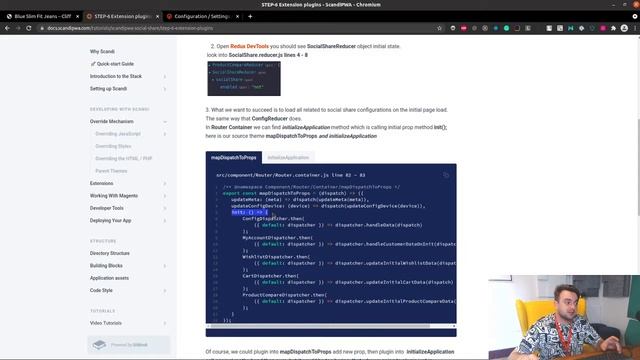Click the red ABP-style extension icon
This screenshot has width=640, height=360.
464,28
